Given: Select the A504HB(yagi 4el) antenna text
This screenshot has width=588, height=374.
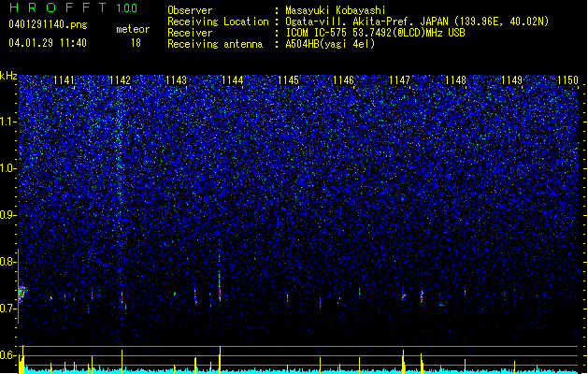Looking at the screenshot, I should [330, 44].
